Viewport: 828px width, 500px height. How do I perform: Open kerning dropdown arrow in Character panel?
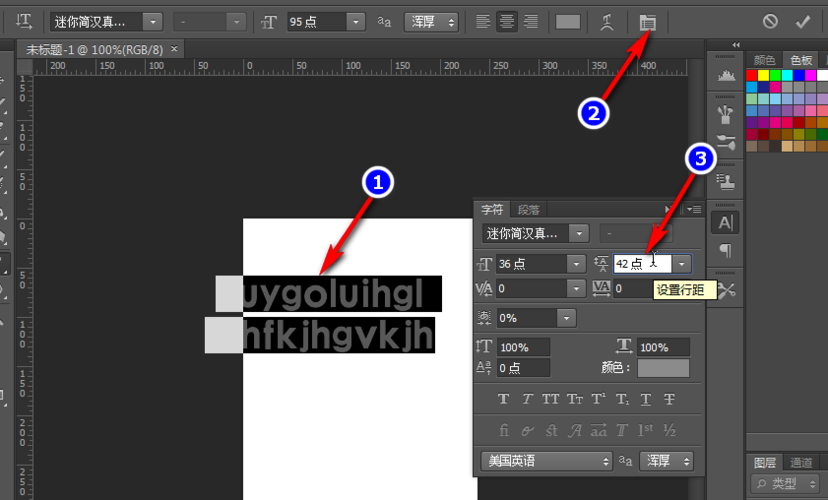[x=576, y=288]
